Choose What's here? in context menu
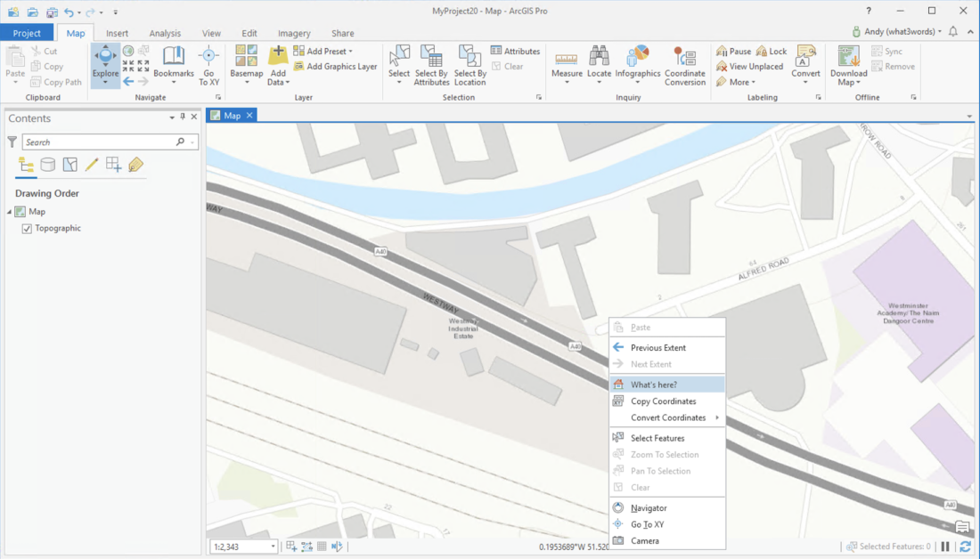Image resolution: width=980 pixels, height=559 pixels. [x=667, y=385]
